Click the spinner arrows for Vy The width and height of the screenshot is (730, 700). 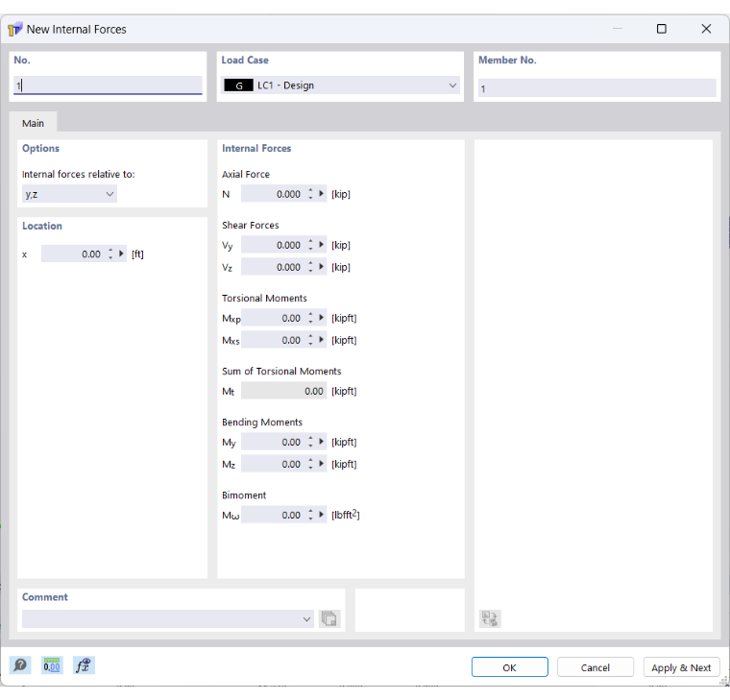coord(310,245)
